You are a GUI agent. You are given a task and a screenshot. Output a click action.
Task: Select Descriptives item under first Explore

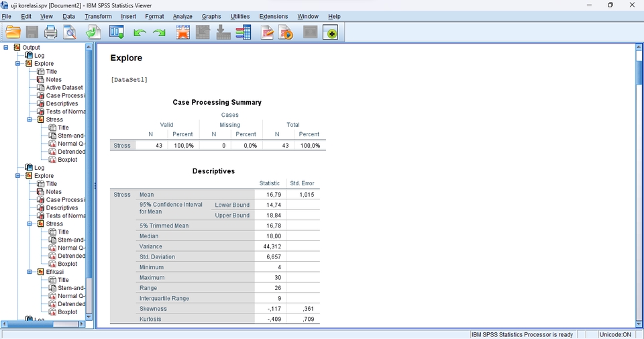click(62, 103)
